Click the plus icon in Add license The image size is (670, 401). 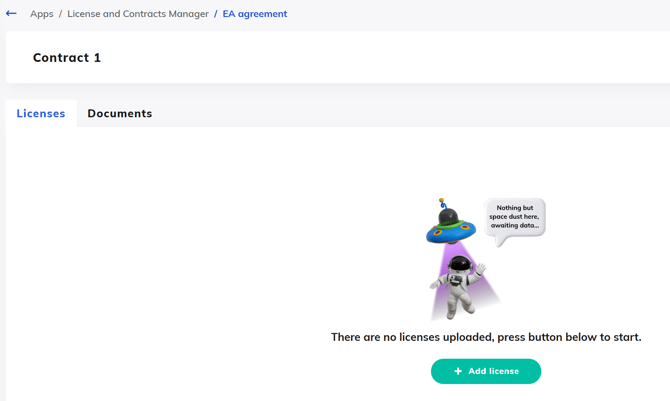pyautogui.click(x=458, y=371)
